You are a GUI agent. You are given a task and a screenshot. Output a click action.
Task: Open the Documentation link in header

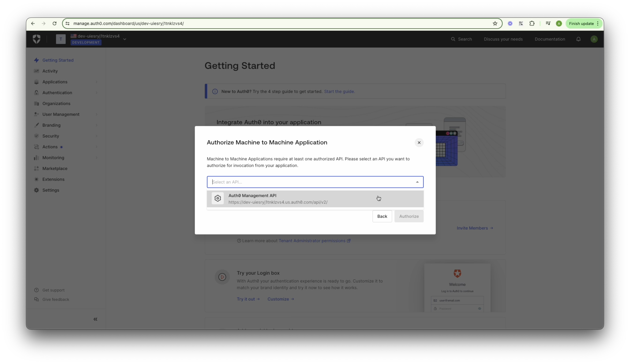tap(549, 39)
